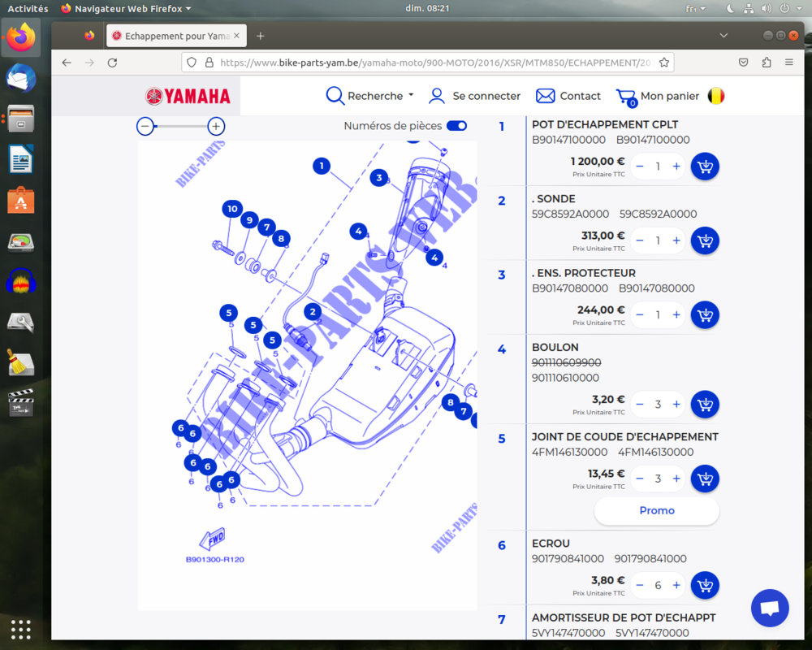
Task: Decrease quantity of ECROU
Action: [x=640, y=585]
